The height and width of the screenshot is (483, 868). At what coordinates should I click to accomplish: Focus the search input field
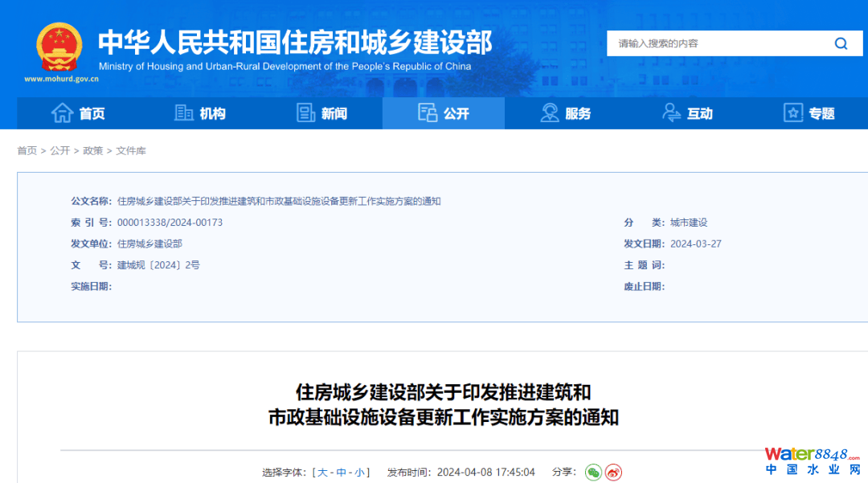pyautogui.click(x=715, y=43)
